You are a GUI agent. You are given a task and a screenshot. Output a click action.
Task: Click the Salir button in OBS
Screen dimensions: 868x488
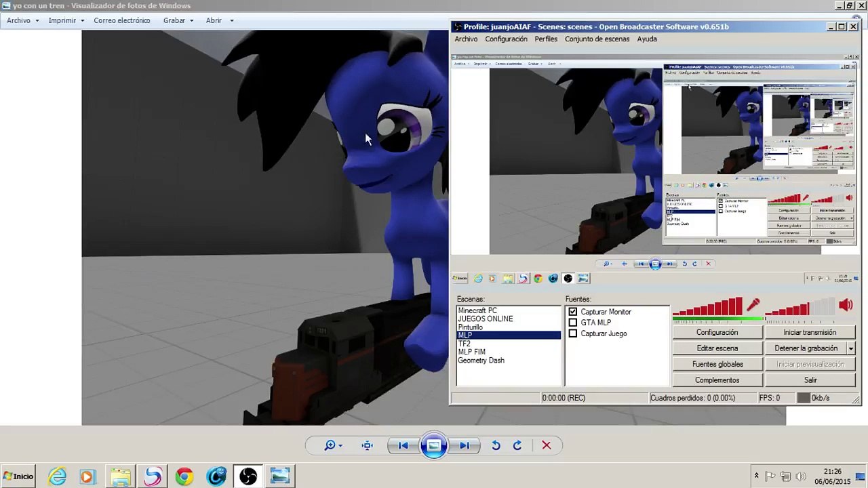(x=810, y=380)
